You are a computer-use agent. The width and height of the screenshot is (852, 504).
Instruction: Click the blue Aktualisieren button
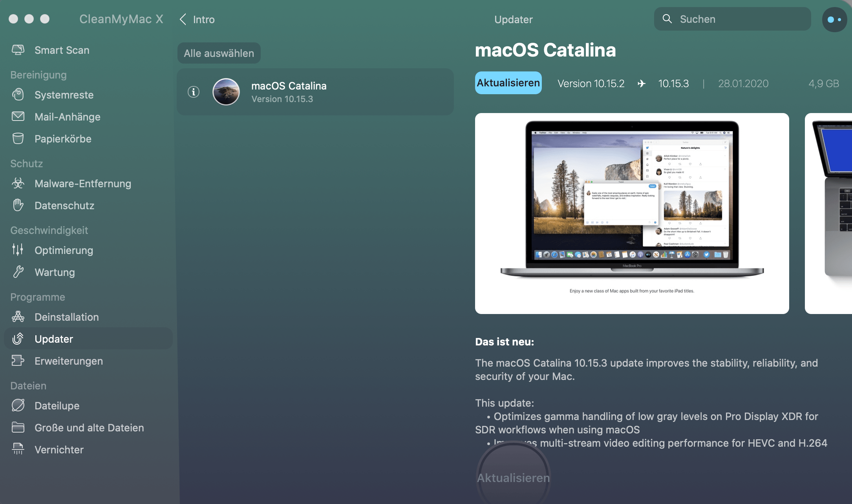(x=508, y=83)
